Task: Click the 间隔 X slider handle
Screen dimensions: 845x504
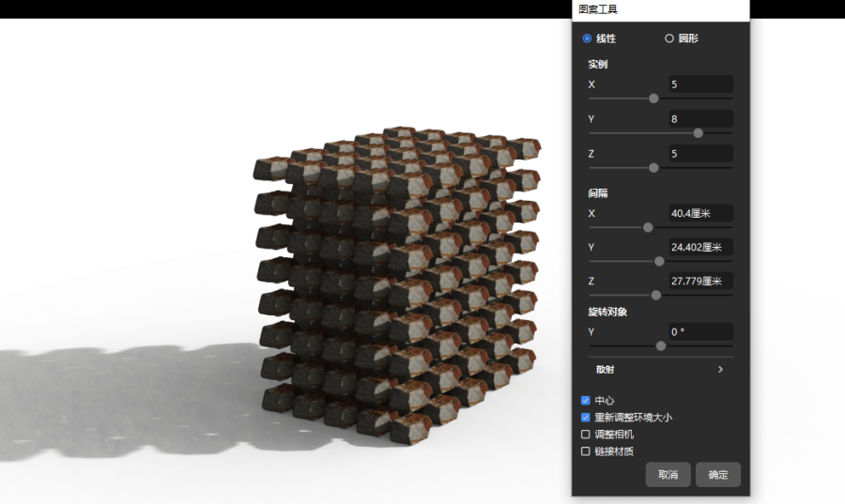Action: click(x=648, y=226)
